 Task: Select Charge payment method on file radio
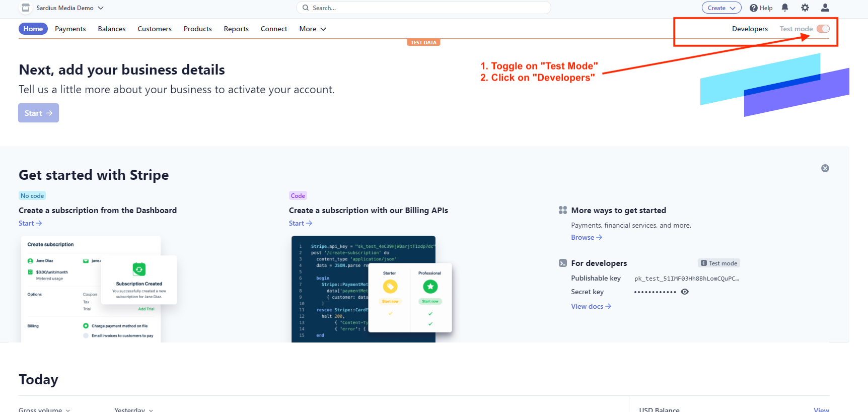(86, 326)
